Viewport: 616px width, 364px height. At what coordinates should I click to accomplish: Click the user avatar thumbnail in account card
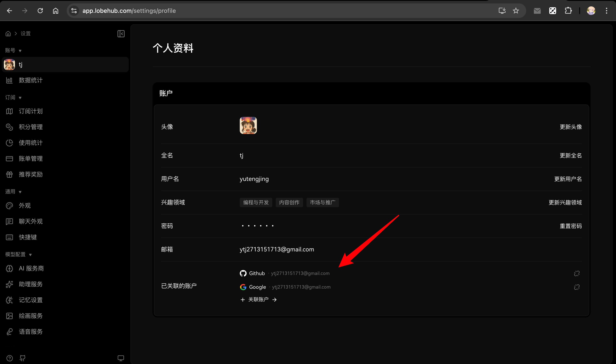(248, 125)
